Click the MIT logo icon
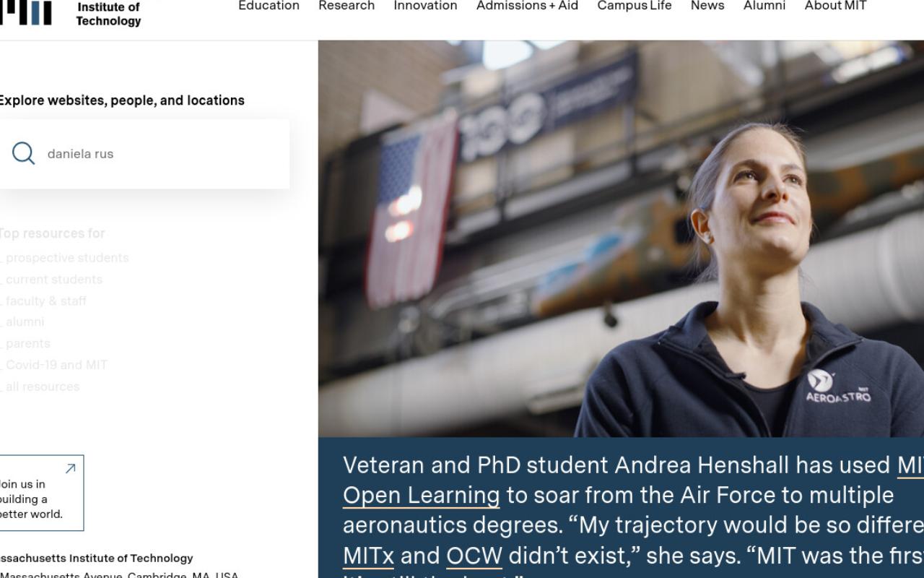The height and width of the screenshot is (578, 924). 26,12
